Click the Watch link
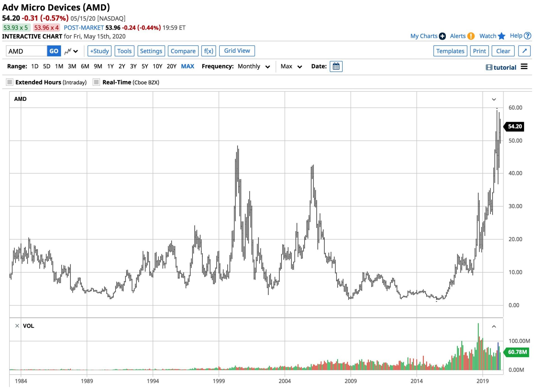Image resolution: width=538 pixels, height=392 pixels. pyautogui.click(x=488, y=36)
